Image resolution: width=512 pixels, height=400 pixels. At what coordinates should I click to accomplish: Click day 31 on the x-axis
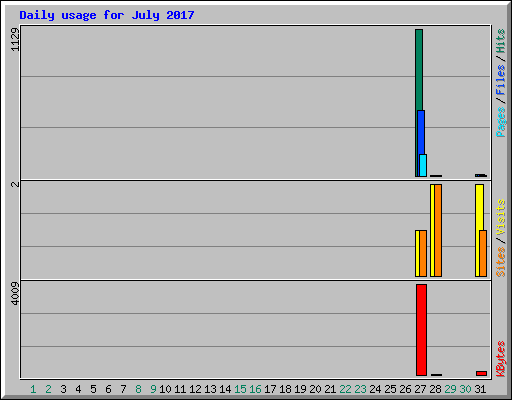(480, 389)
